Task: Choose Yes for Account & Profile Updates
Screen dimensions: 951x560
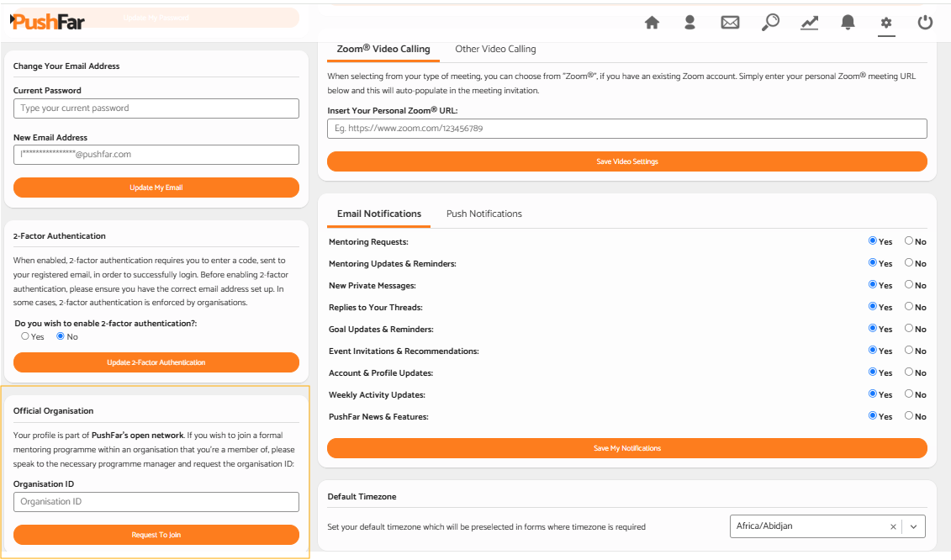Action: 872,372
